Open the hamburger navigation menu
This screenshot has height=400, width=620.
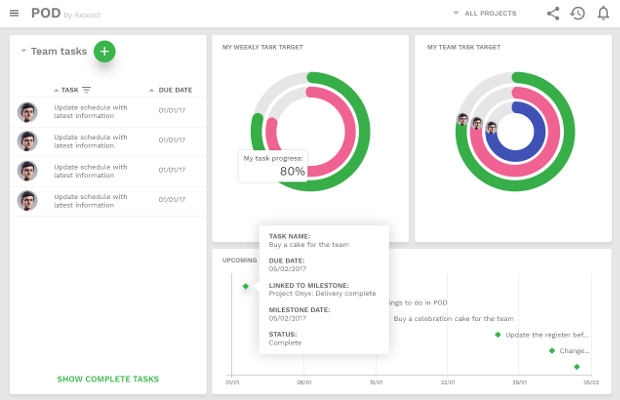point(14,14)
